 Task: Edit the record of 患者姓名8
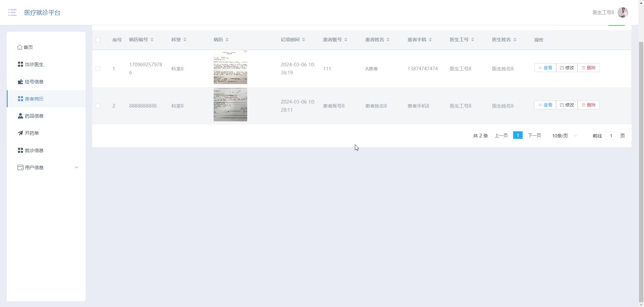pyautogui.click(x=567, y=105)
